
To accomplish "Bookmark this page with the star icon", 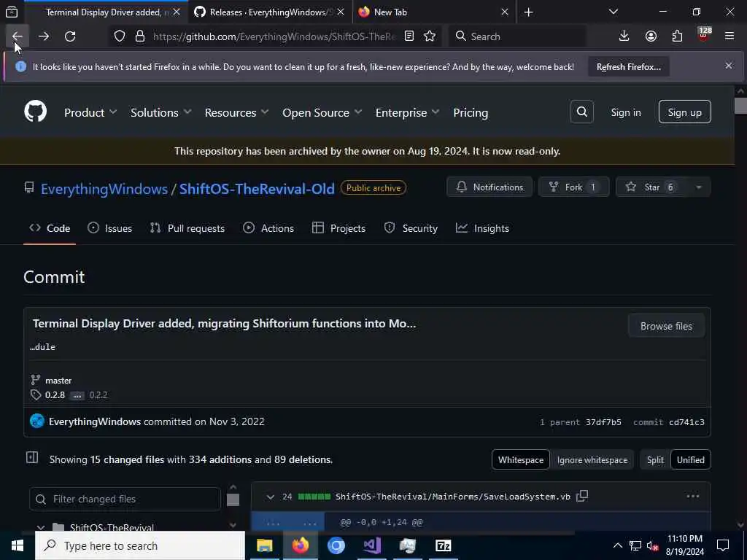I will 430,36.
